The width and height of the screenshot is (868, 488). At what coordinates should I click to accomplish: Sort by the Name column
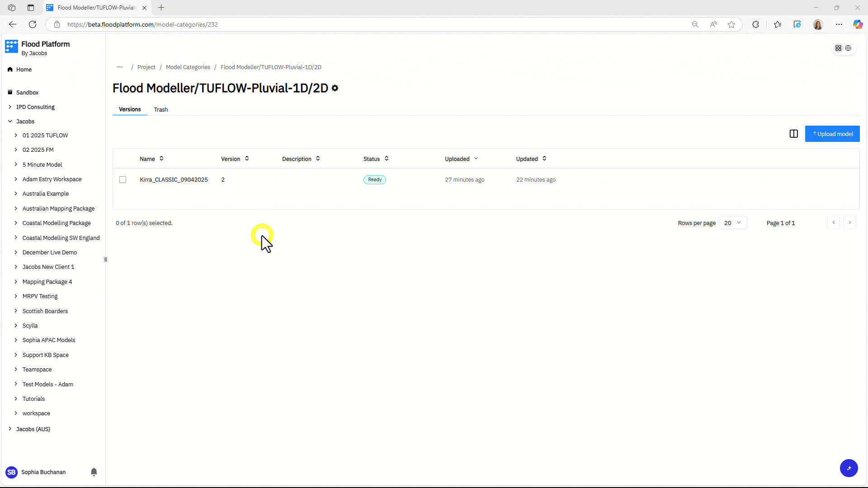tap(151, 159)
